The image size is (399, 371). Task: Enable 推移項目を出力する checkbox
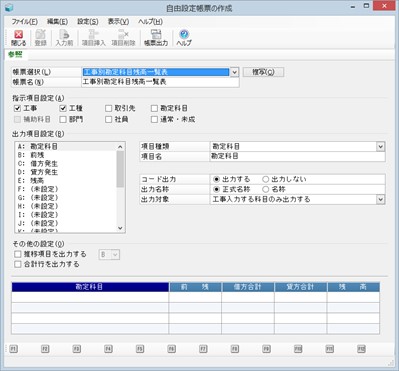coord(18,254)
